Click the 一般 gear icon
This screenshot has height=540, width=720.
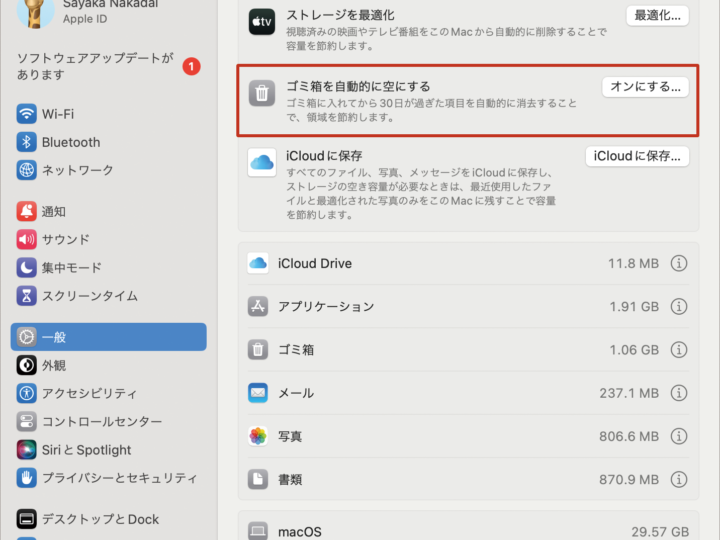(26, 337)
